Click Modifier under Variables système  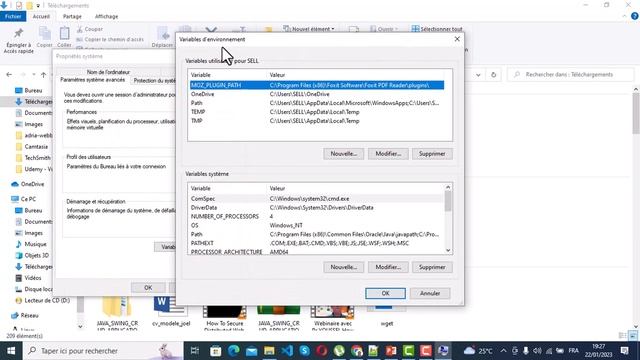(388, 267)
